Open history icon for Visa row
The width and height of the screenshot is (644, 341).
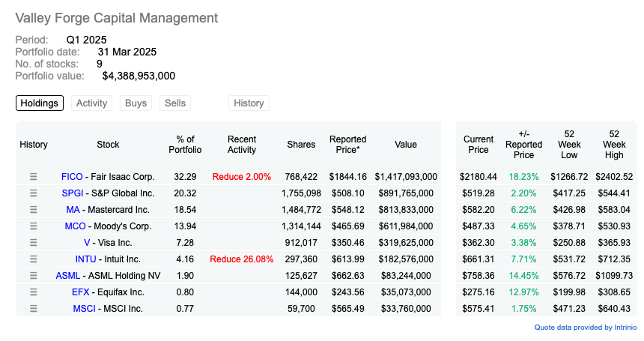[x=33, y=242]
